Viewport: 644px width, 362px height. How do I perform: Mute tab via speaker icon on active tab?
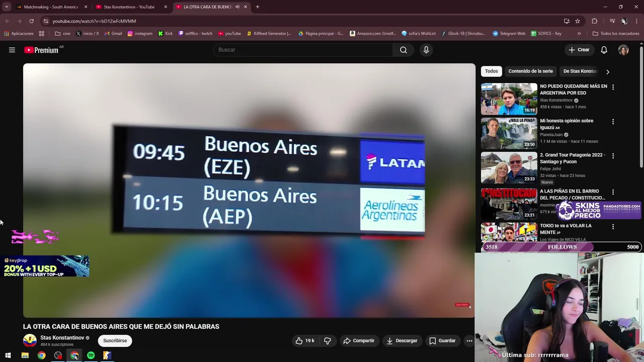pyautogui.click(x=237, y=7)
